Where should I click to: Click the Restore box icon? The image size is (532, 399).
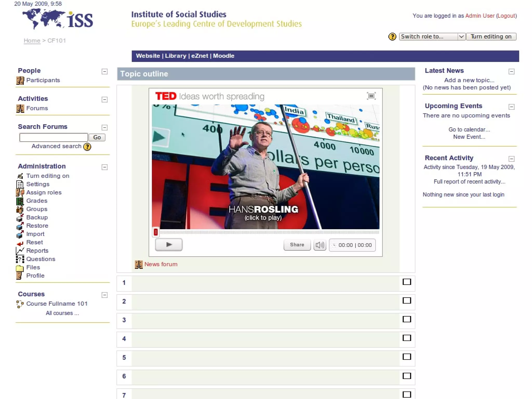click(x=20, y=226)
